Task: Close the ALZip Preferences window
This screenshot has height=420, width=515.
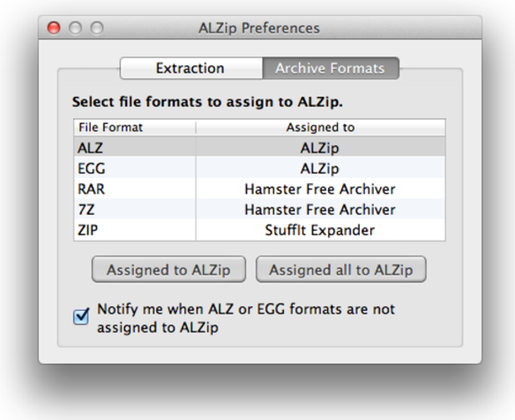Action: 54,28
